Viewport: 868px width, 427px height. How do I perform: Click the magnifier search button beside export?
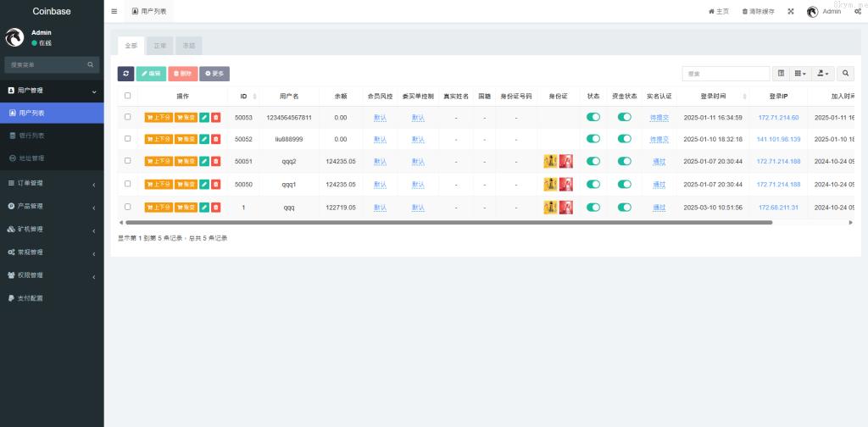tap(845, 74)
